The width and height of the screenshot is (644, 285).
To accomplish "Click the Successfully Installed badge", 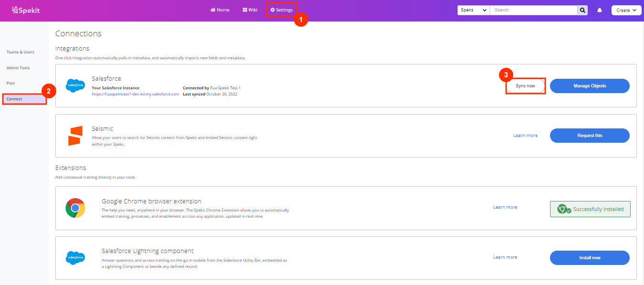I will [590, 209].
